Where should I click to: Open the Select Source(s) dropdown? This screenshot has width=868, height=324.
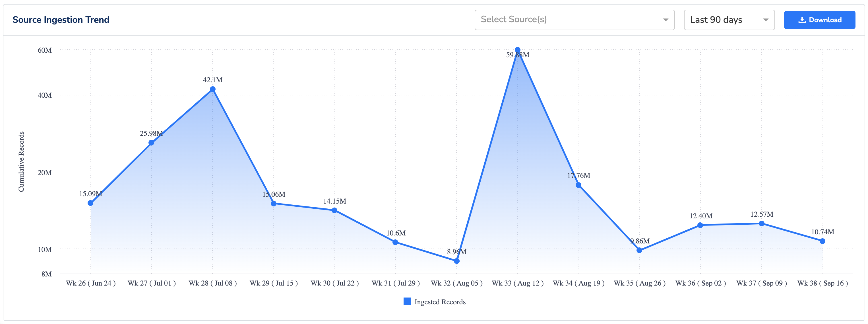click(574, 20)
